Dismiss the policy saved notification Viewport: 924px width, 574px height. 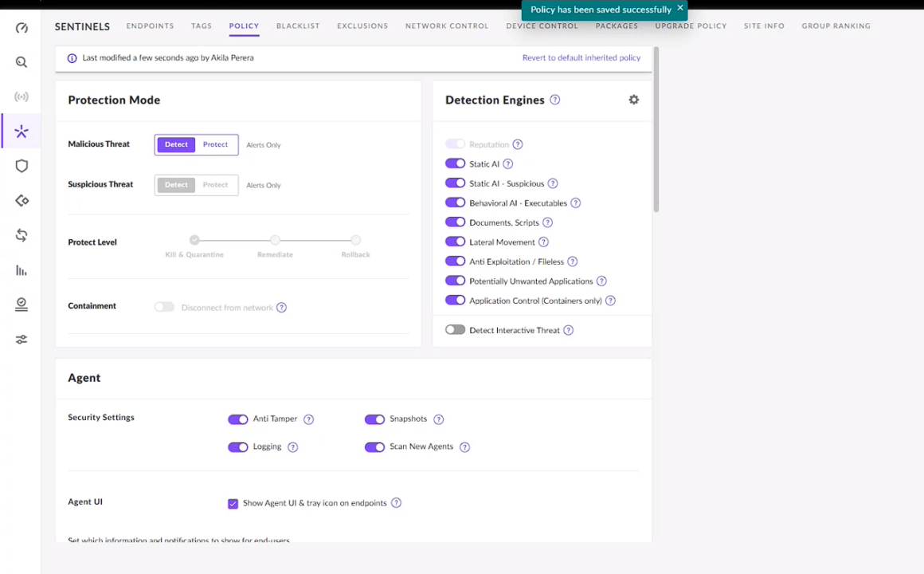coord(680,9)
